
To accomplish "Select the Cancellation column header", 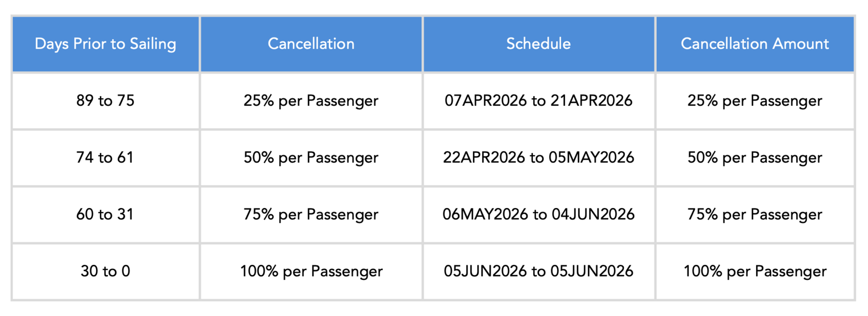I will tap(311, 44).
